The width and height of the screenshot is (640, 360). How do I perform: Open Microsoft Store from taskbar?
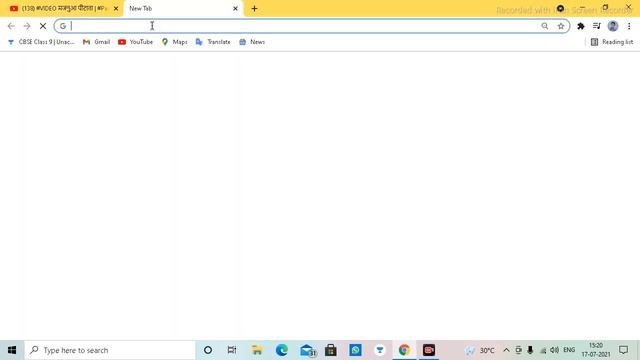tap(331, 350)
